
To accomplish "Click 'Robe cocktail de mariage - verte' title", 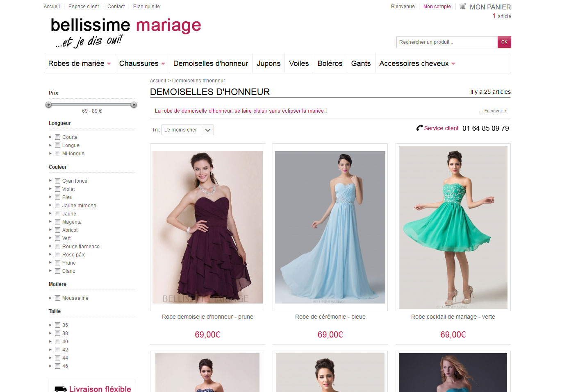I will 453,317.
